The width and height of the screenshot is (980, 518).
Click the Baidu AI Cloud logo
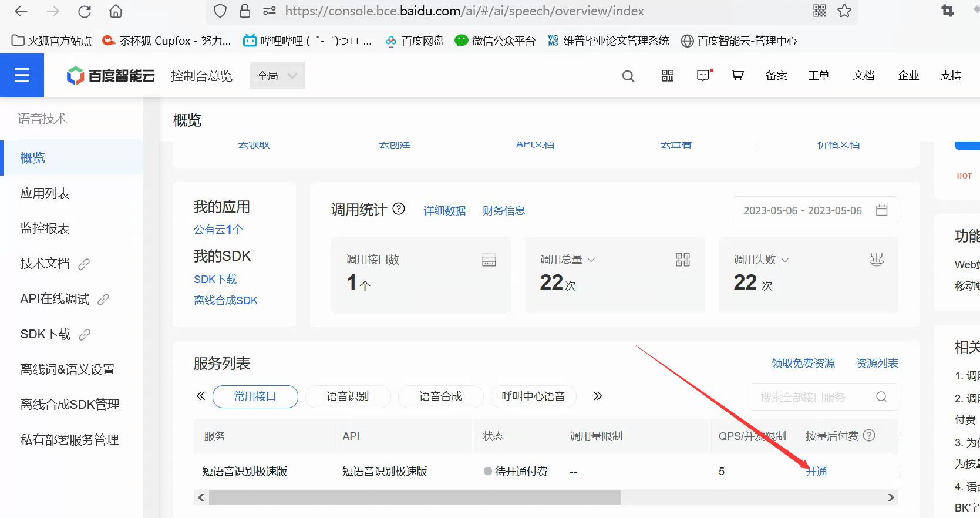pos(110,76)
